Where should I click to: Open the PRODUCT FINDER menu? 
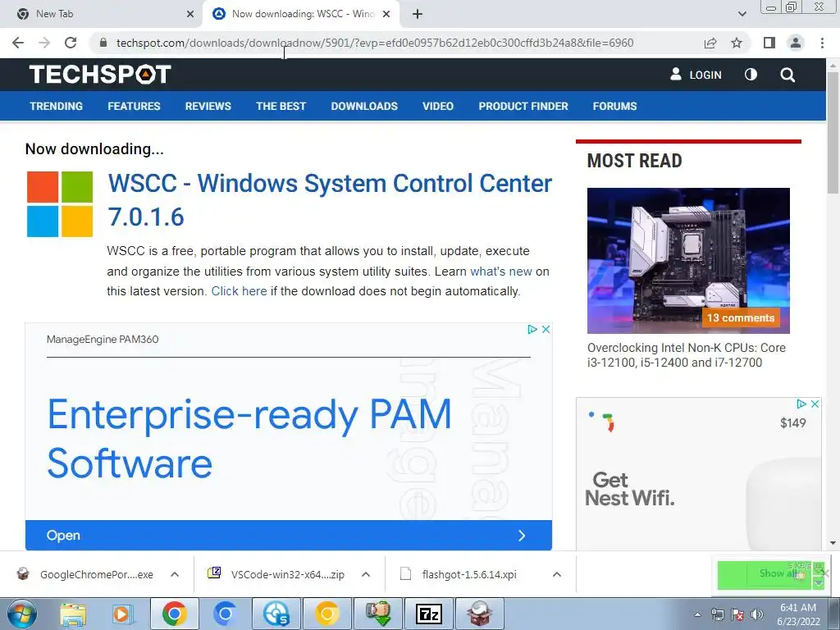tap(523, 106)
